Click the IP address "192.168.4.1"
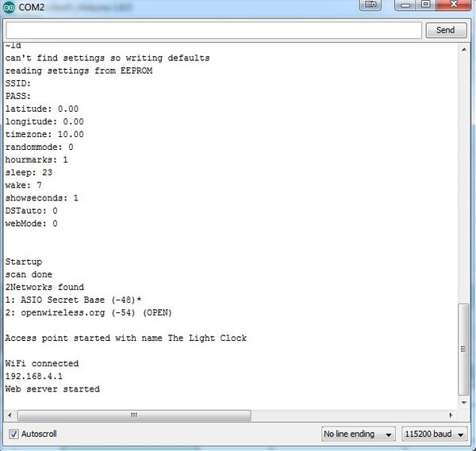Viewport: 476px width, 451px height. (34, 376)
